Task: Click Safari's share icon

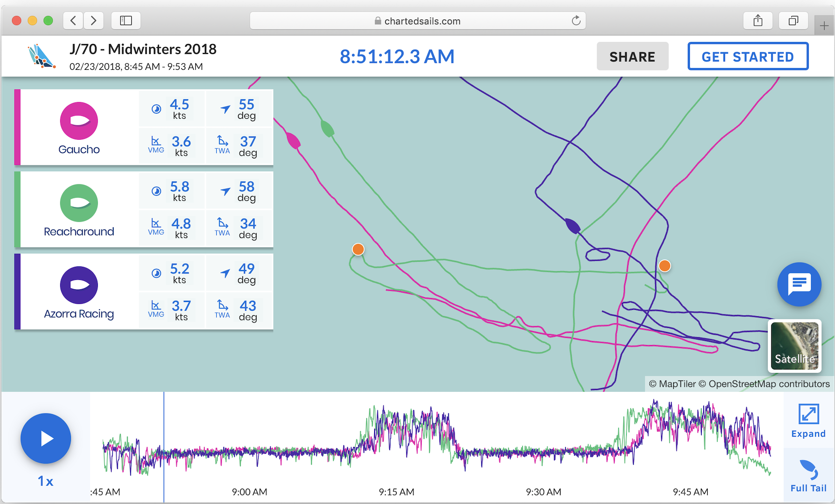Action: click(758, 20)
